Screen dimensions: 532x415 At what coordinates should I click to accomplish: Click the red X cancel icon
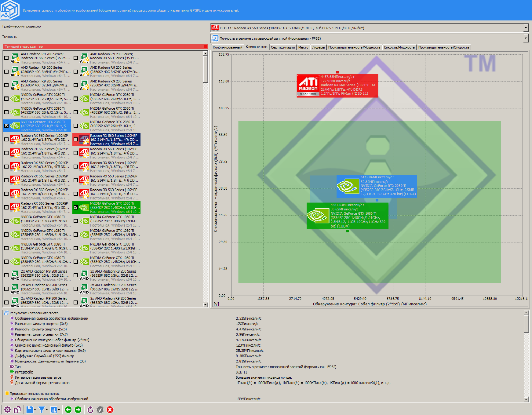point(110,410)
